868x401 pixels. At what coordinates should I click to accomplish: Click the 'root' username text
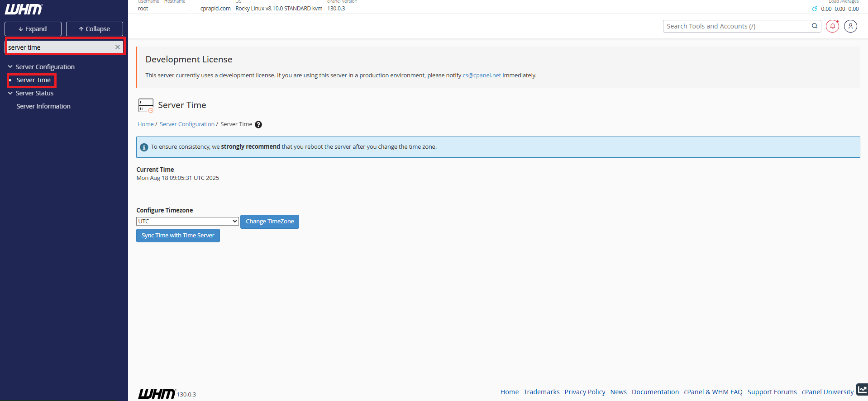tap(143, 9)
